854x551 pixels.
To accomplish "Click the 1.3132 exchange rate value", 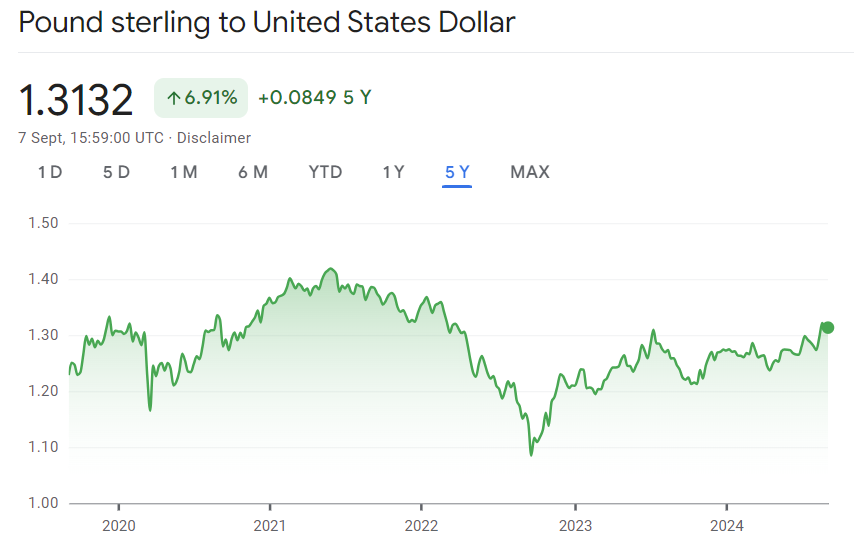I will [76, 99].
